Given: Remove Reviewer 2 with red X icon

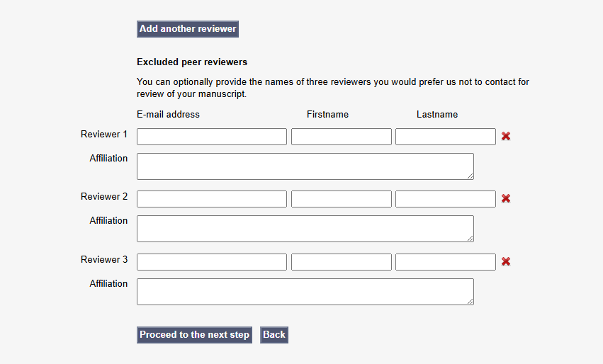Looking at the screenshot, I should 506,198.
